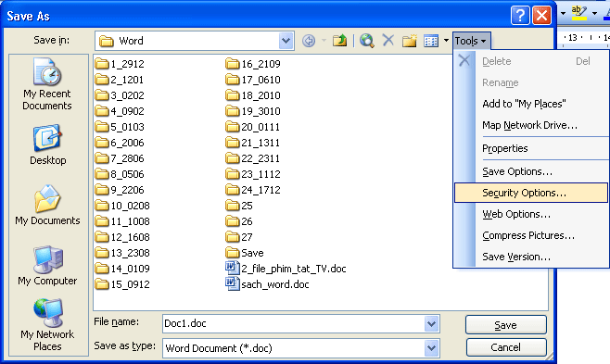Open My Network Places

click(x=47, y=325)
